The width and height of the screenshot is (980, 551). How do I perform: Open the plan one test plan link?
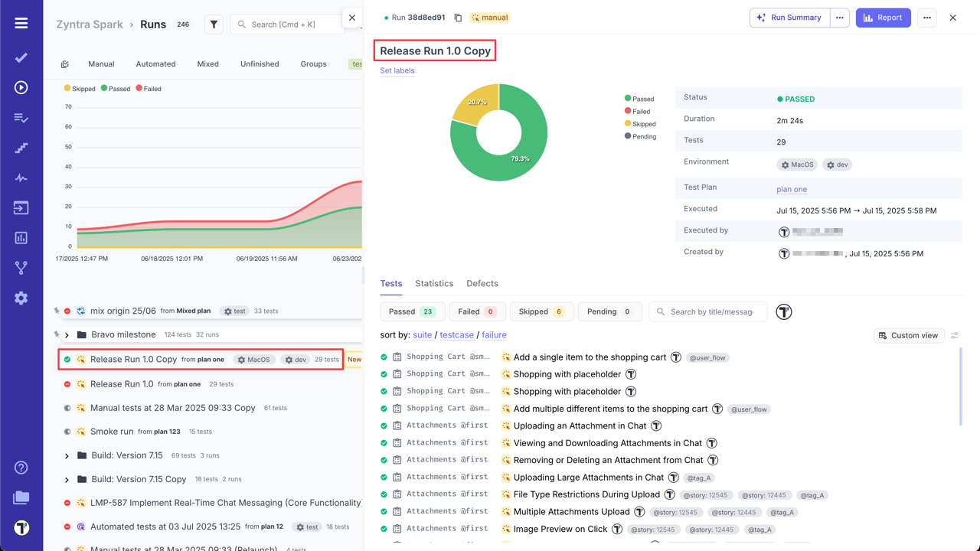tap(792, 189)
